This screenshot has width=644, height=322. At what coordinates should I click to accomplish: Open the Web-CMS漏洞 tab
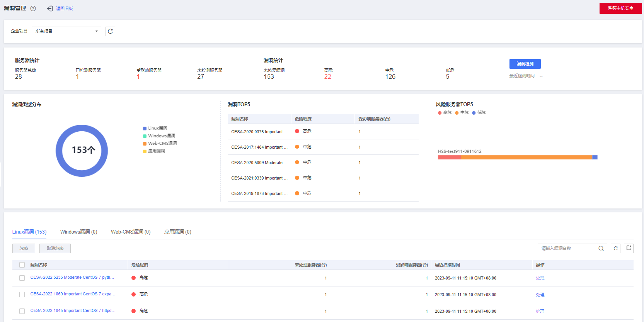coord(131,232)
